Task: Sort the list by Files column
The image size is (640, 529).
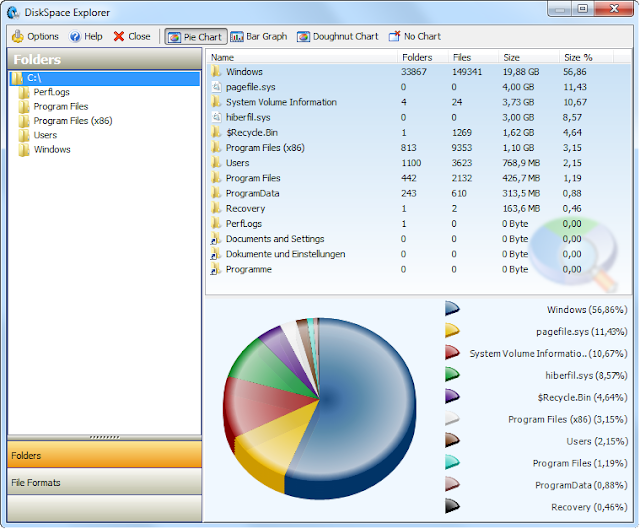Action: coord(473,57)
